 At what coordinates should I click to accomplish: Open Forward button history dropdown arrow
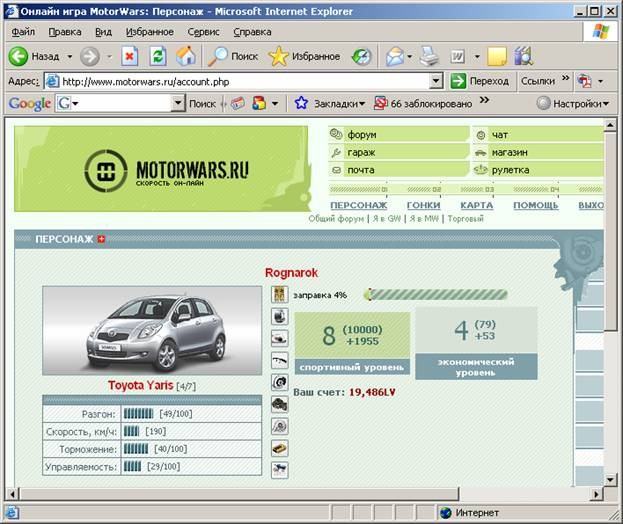coord(109,57)
